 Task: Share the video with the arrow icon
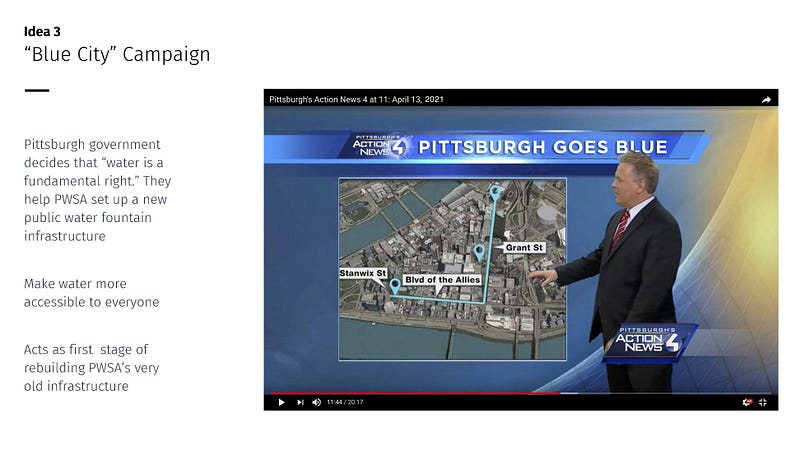[766, 100]
